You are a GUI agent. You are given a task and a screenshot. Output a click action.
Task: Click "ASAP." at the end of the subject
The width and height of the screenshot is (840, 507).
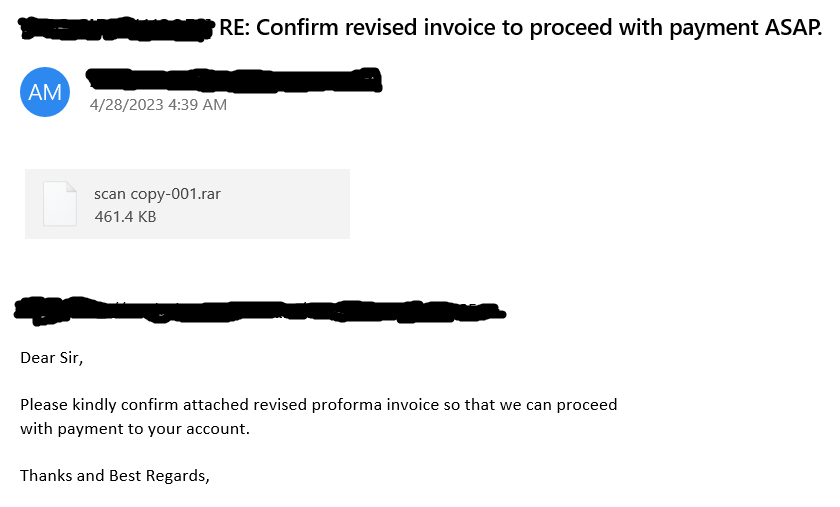coord(791,28)
